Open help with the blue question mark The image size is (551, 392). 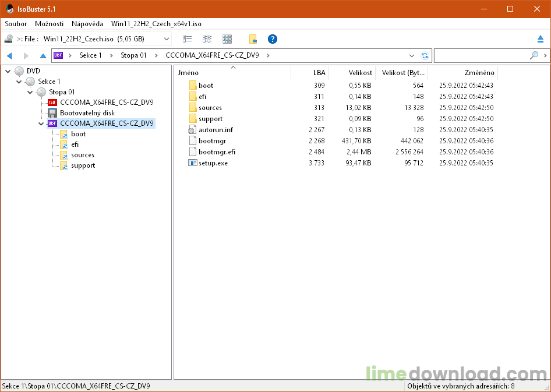point(272,39)
